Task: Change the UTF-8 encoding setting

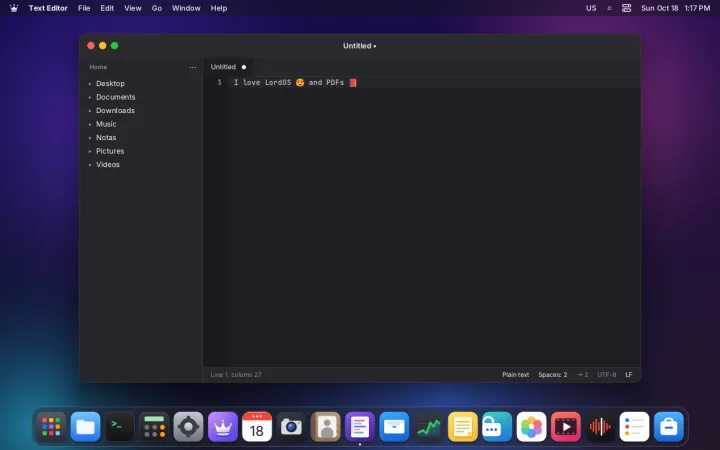Action: tap(607, 375)
